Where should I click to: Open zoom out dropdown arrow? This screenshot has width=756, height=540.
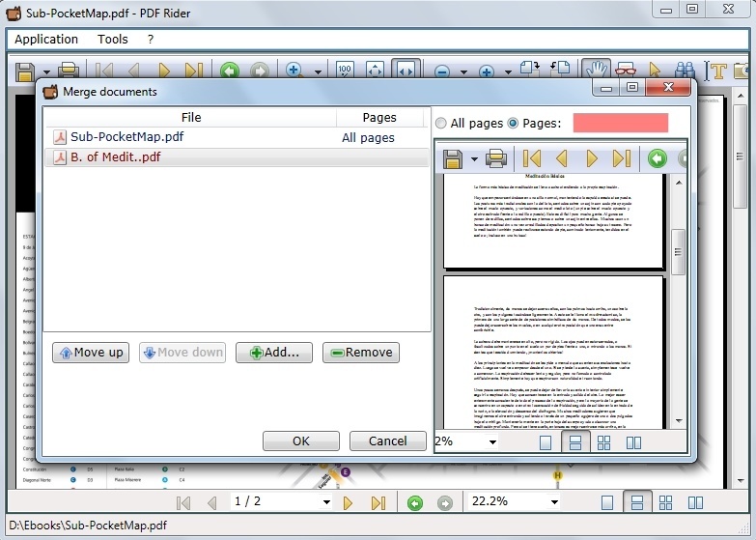coord(463,72)
